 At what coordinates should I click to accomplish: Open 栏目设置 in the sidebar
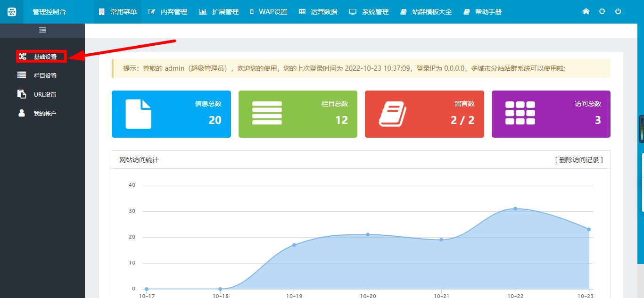45,75
